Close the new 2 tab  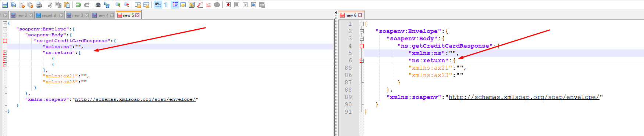coord(31,15)
